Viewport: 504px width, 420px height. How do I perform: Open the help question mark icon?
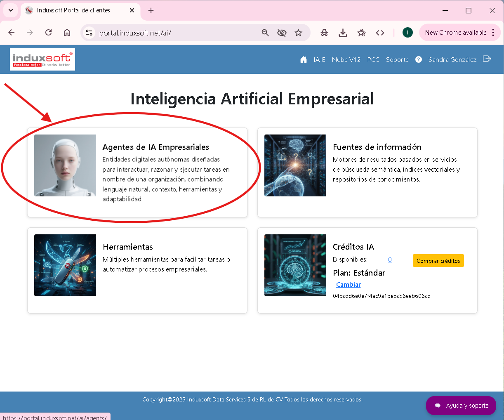419,59
